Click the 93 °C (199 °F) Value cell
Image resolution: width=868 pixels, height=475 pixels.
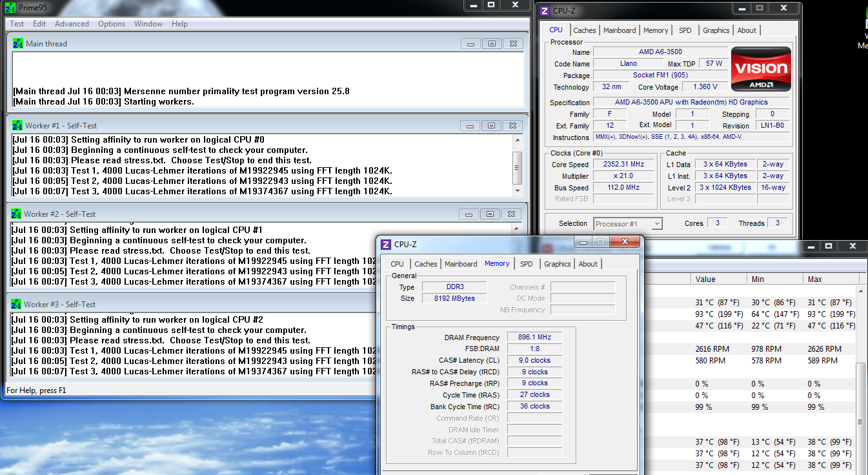[719, 314]
